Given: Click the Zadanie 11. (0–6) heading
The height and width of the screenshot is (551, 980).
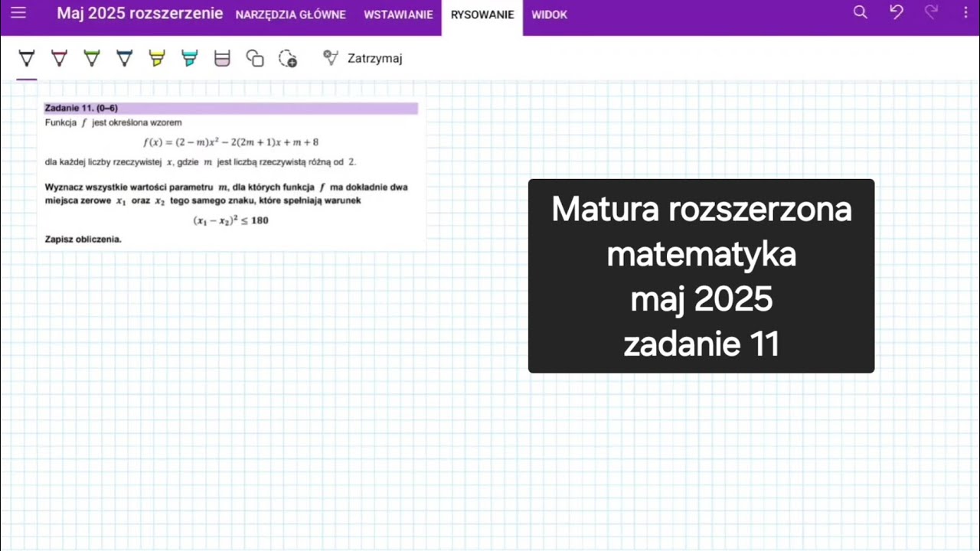Looking at the screenshot, I should point(81,108).
